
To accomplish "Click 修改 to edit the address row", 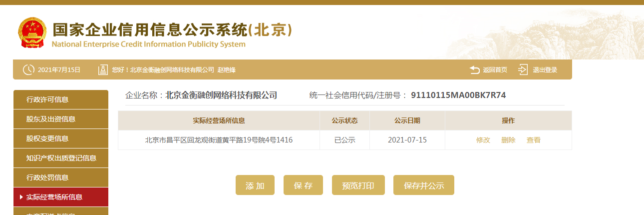I will tap(483, 140).
